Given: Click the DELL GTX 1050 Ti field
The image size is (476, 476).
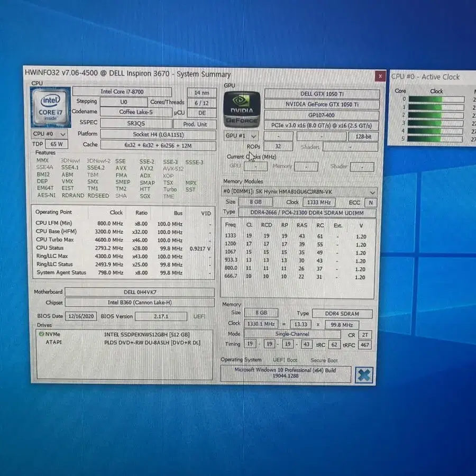Looking at the screenshot, I should [x=322, y=94].
